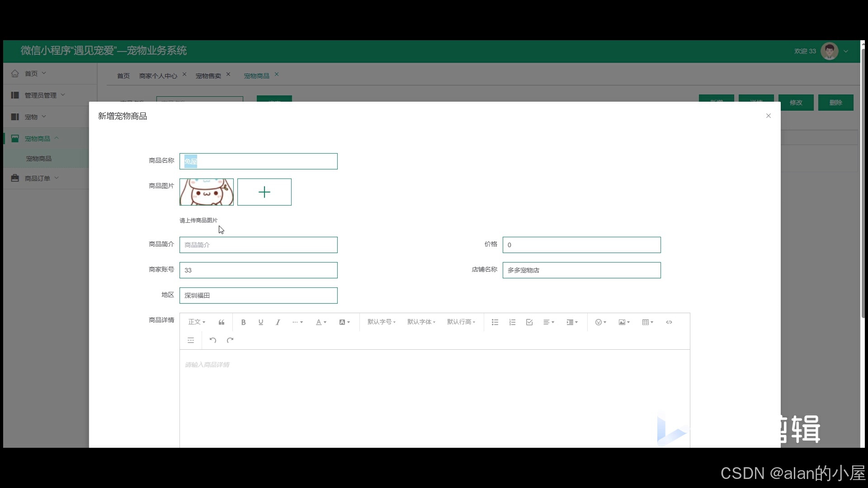Insert numbered list in editor
Screen dimensions: 868x488
pos(512,322)
